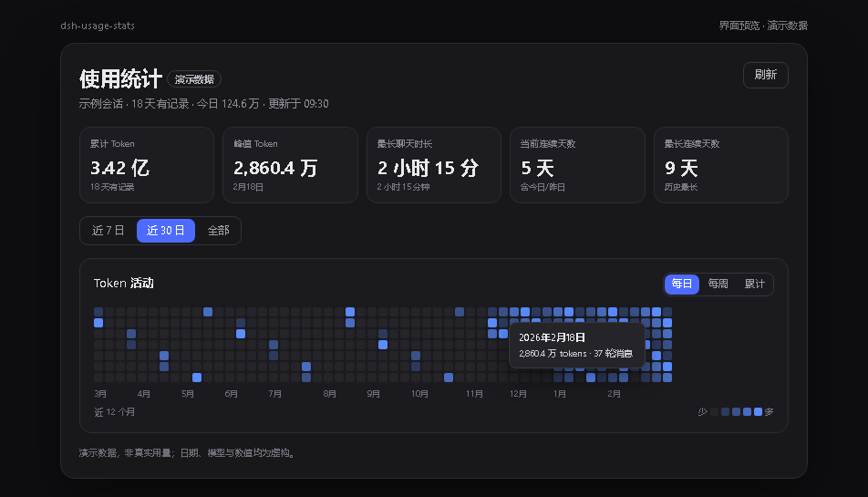Viewport: 868px width, 497px height.
Task: Select the 近 7 日 range tab
Action: (x=108, y=230)
